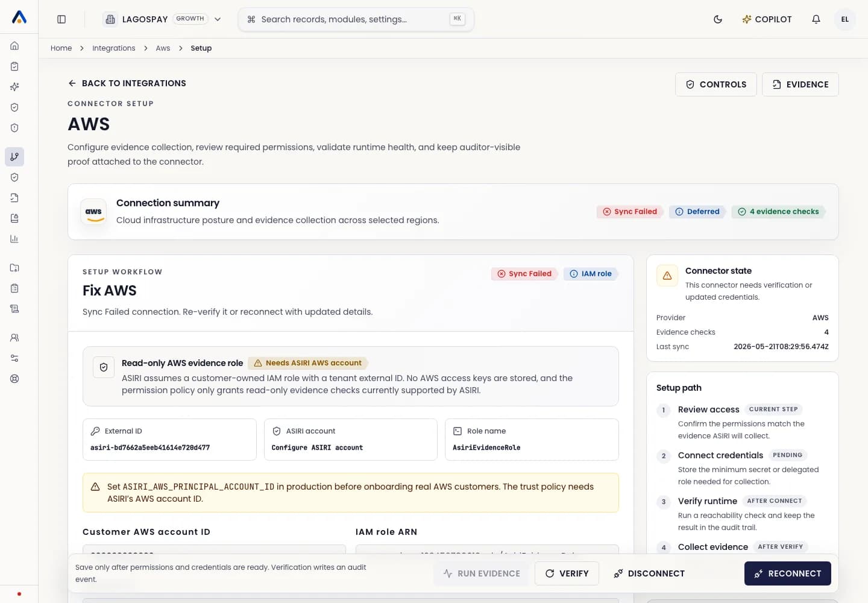Click the CURRENT STEP tag

pyautogui.click(x=773, y=409)
